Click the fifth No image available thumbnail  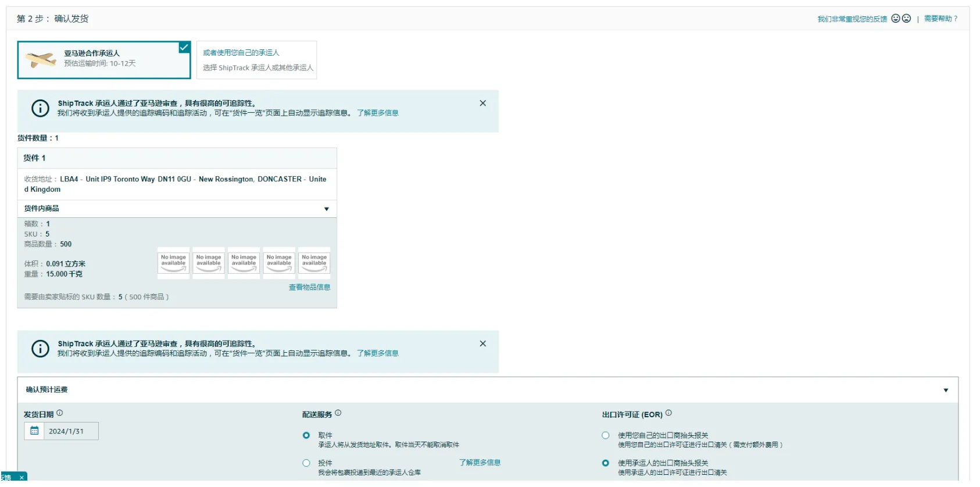[314, 263]
